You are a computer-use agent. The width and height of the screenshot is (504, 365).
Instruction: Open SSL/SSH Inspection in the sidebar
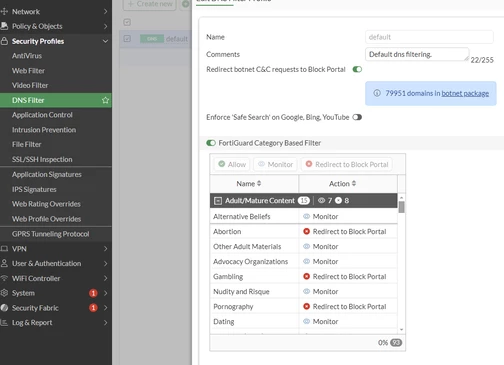[x=42, y=159]
